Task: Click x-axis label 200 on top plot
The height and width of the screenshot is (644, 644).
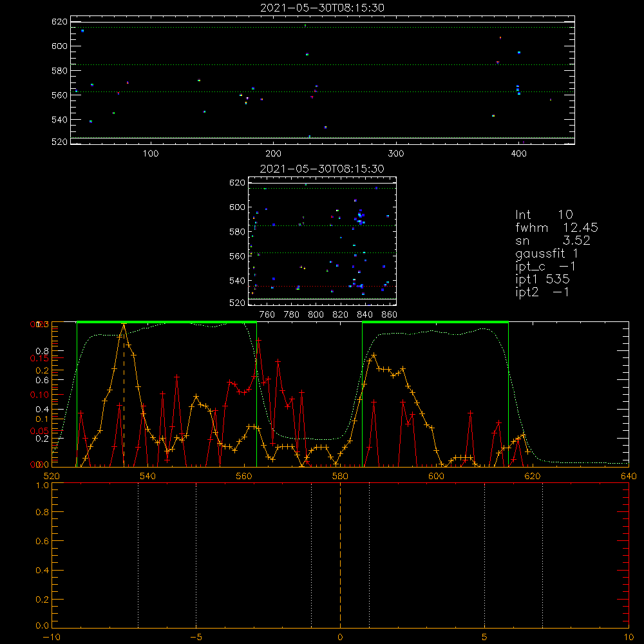Action: click(x=273, y=154)
